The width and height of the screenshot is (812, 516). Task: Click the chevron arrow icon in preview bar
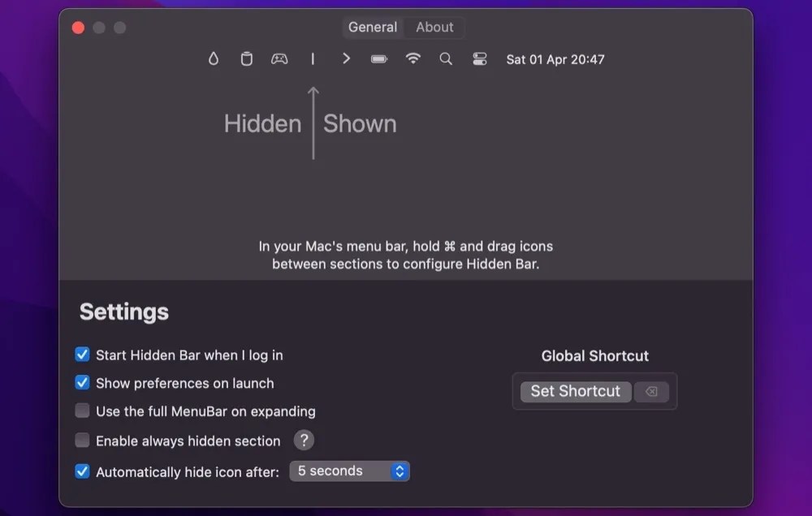pos(346,59)
